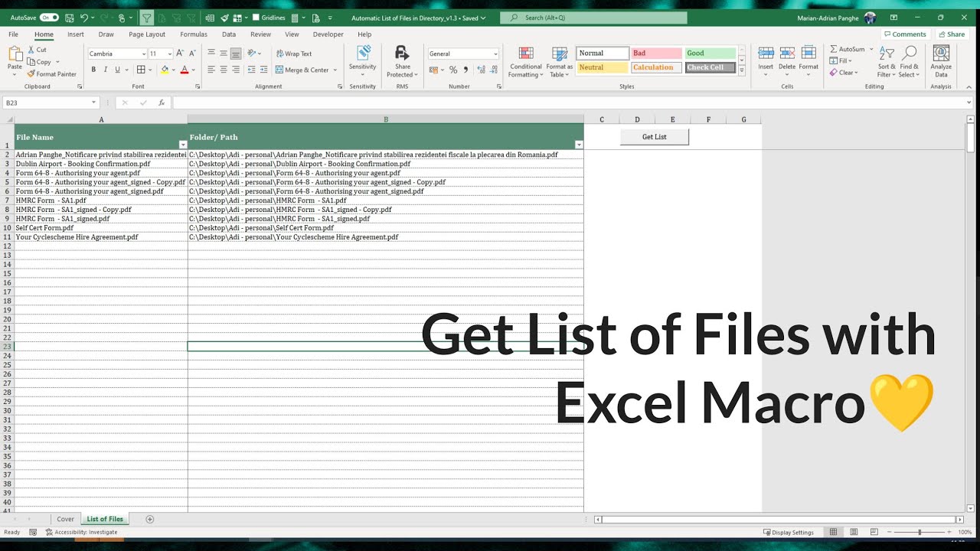Click the Save icon in Quick Access Toolbar
The width and height of the screenshot is (980, 551).
70,18
